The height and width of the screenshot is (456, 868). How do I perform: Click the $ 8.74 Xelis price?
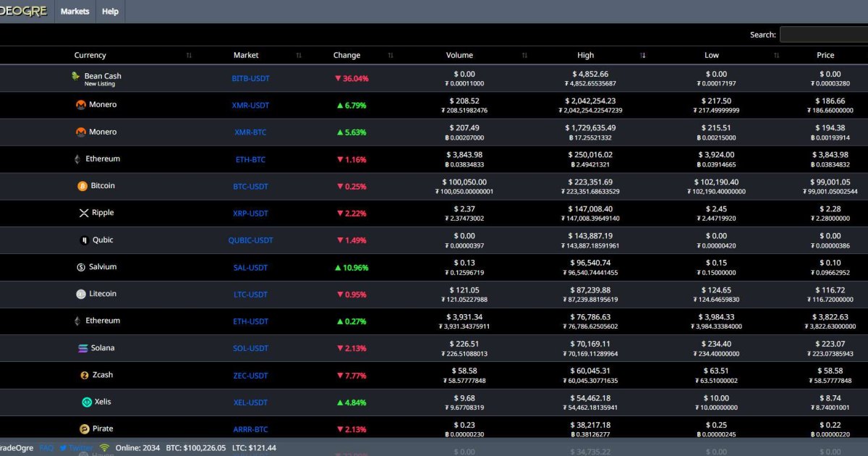829,398
